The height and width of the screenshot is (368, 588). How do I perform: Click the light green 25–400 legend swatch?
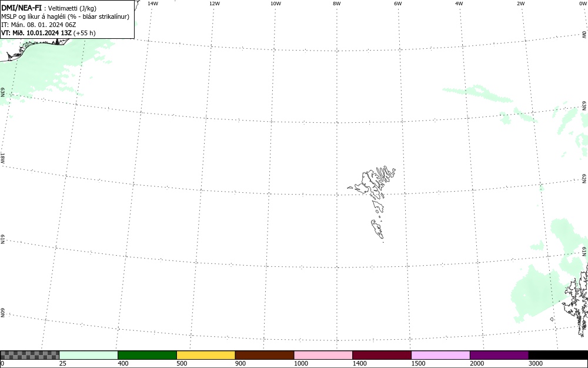[x=89, y=355]
